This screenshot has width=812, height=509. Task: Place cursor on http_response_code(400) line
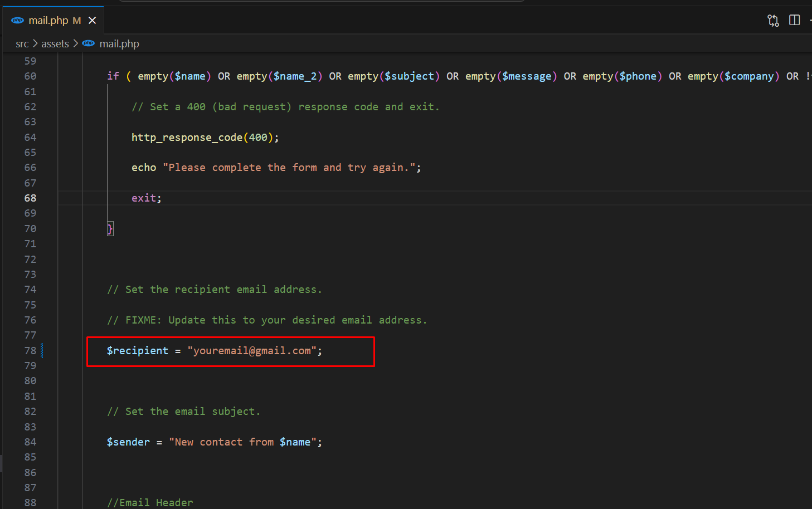(x=205, y=138)
